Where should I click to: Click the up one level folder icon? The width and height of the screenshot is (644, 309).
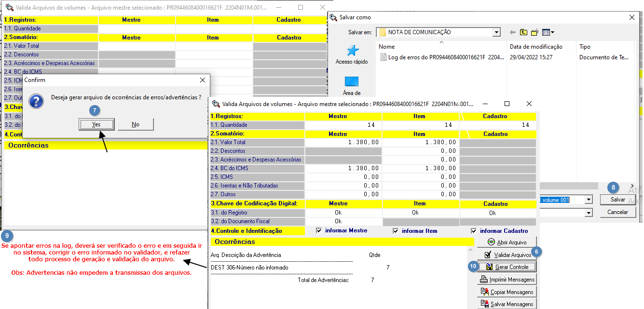pos(523,32)
